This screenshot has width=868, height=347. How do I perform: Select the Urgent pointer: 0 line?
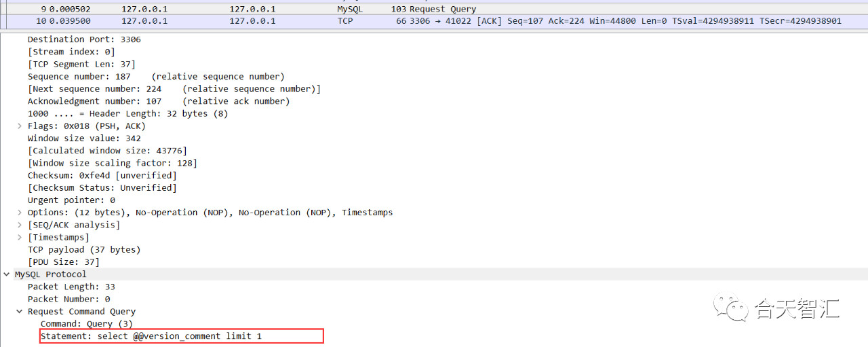coord(71,200)
